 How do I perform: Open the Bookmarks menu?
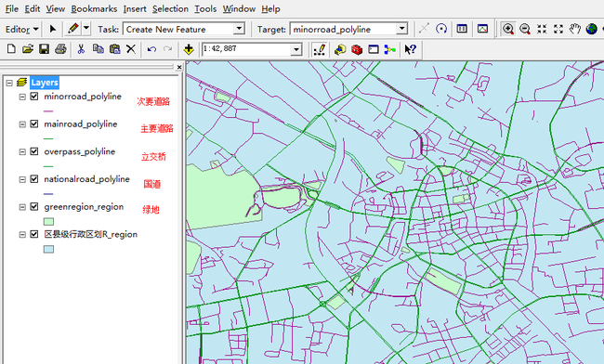point(94,9)
